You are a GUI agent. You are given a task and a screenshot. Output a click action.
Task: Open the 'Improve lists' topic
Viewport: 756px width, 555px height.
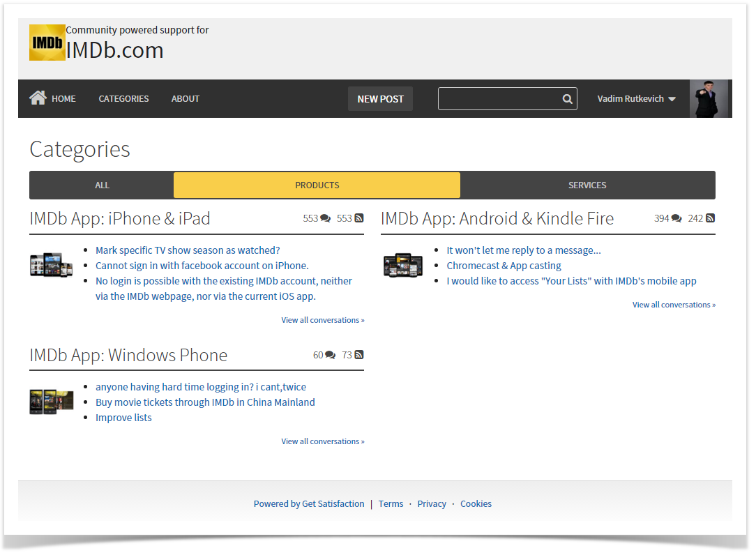123,418
